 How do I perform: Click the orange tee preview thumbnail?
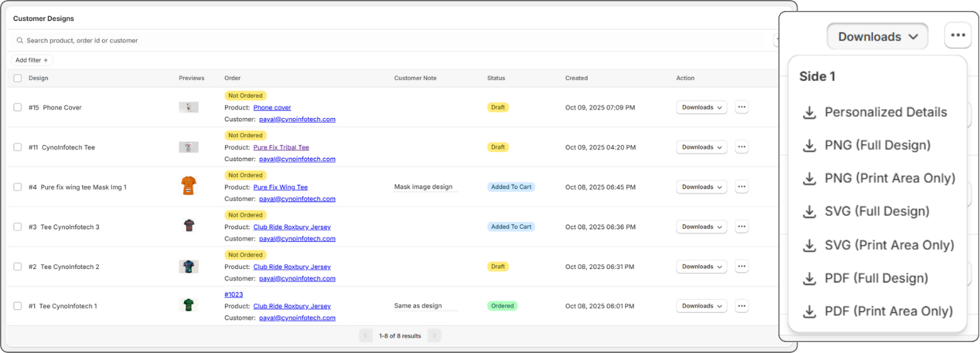pos(188,186)
